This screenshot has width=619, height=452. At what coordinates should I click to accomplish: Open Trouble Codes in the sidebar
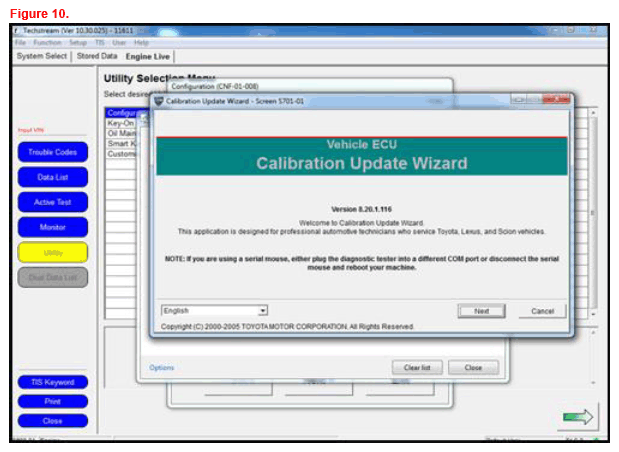coord(53,152)
